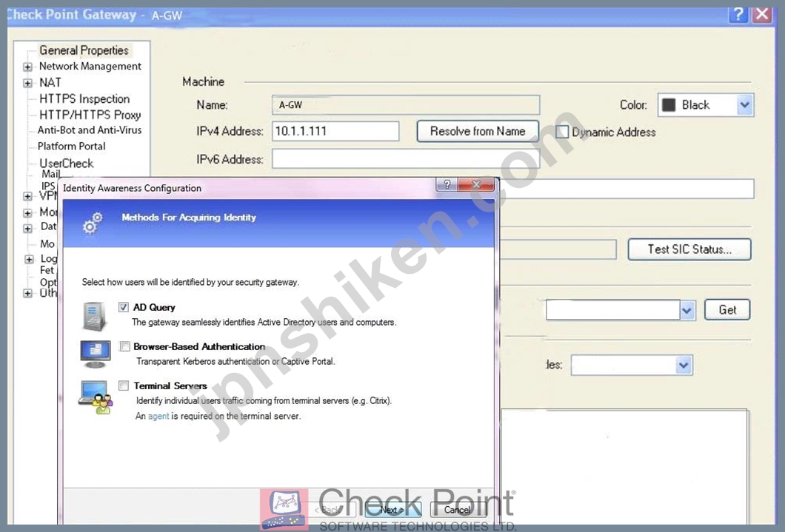Image resolution: width=785 pixels, height=532 pixels.
Task: Click the Test SIC Status button
Action: point(689,249)
